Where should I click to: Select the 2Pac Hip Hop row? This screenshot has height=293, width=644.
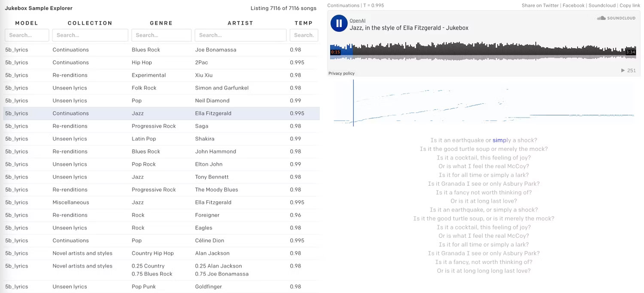pos(161,63)
